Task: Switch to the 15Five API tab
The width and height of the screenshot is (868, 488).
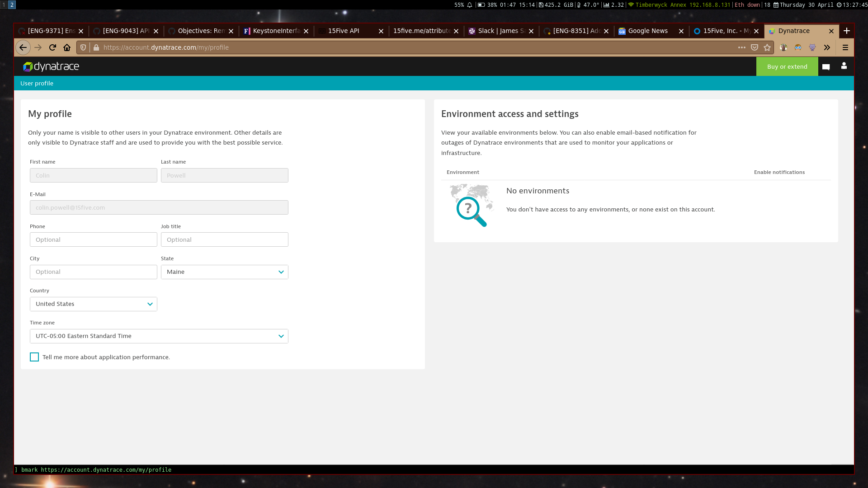Action: pyautogui.click(x=344, y=31)
